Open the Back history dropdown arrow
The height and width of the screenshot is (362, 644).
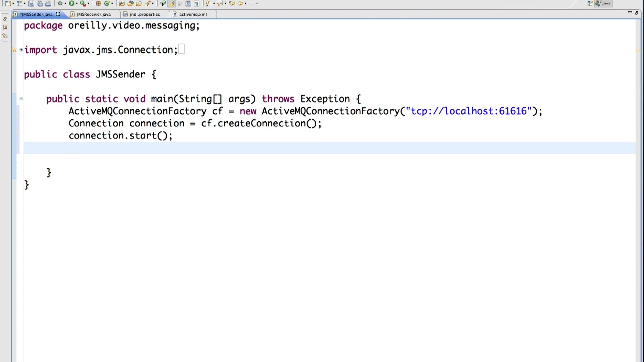tap(246, 3)
